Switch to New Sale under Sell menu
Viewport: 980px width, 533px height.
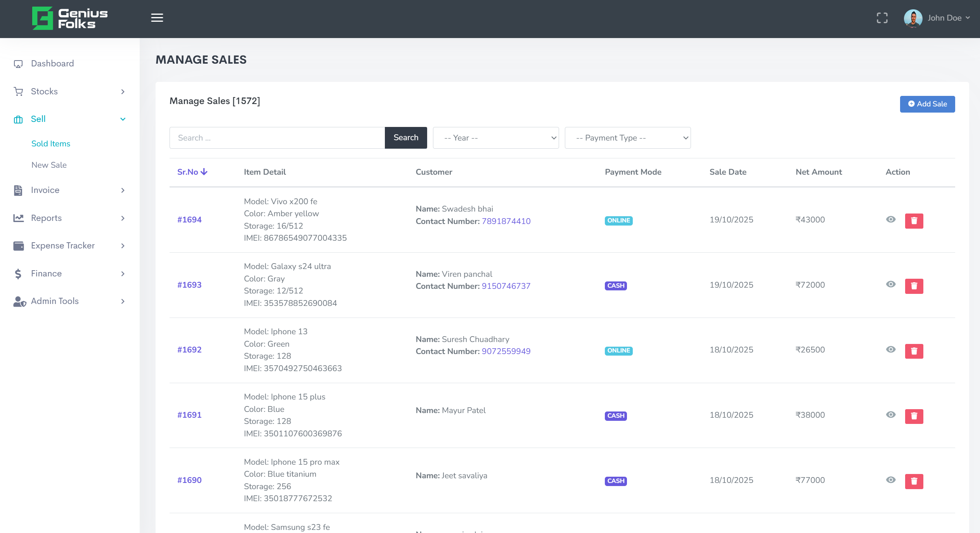(x=50, y=165)
